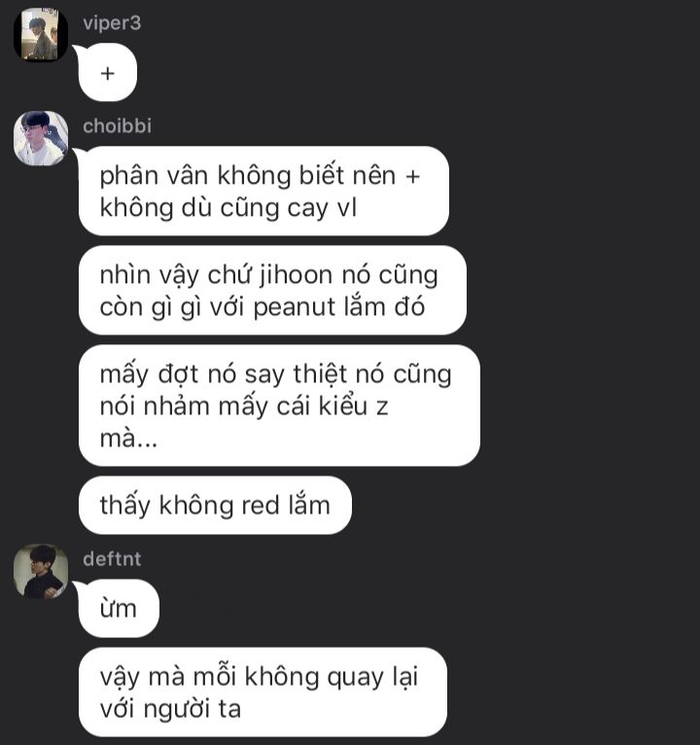Select the deftnt username label
The width and height of the screenshot is (700, 745).
pyautogui.click(x=112, y=558)
